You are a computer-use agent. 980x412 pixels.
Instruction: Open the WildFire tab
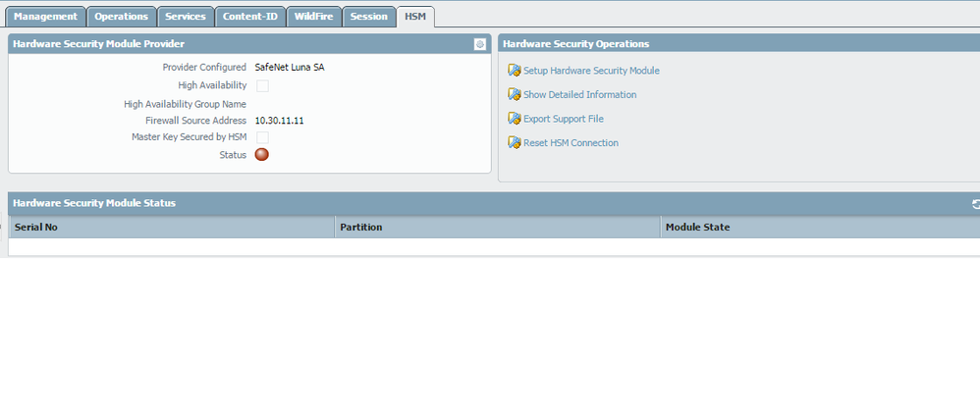(x=314, y=17)
